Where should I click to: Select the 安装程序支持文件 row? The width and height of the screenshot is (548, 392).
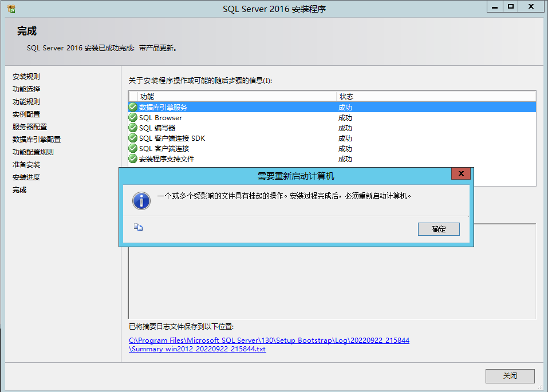pos(332,159)
